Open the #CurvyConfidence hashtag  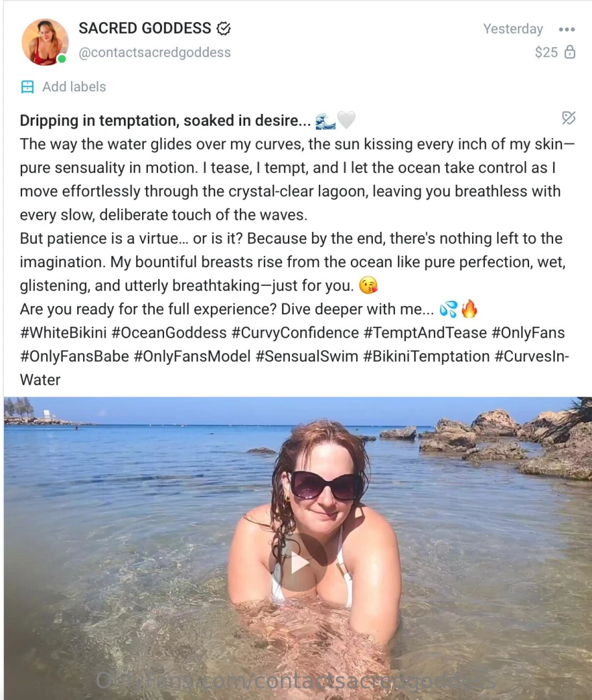point(295,333)
